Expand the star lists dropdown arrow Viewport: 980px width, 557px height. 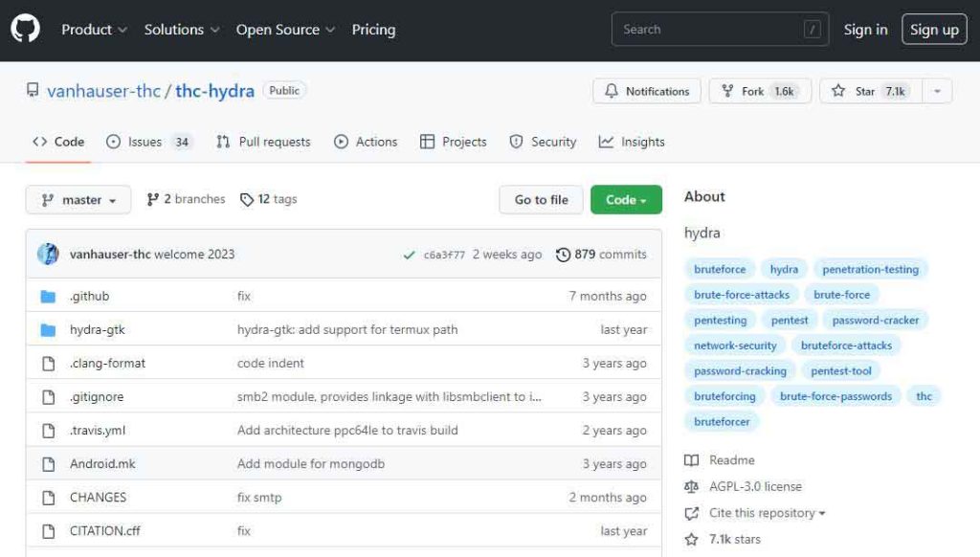point(937,92)
